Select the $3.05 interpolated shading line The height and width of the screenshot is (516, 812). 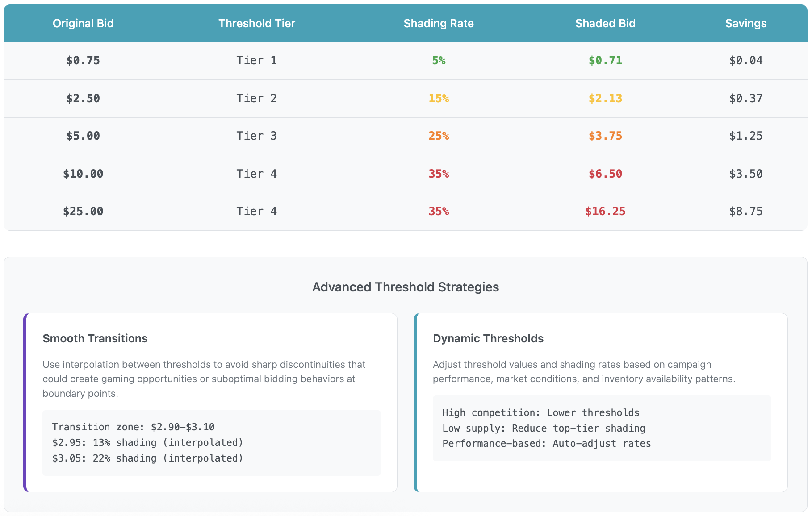(147, 458)
